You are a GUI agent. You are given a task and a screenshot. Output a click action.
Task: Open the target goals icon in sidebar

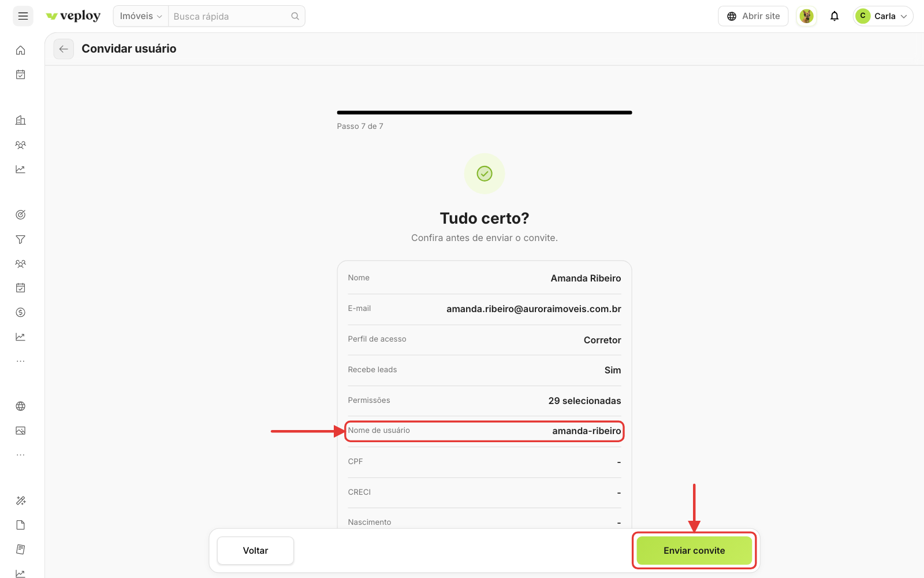tap(21, 215)
